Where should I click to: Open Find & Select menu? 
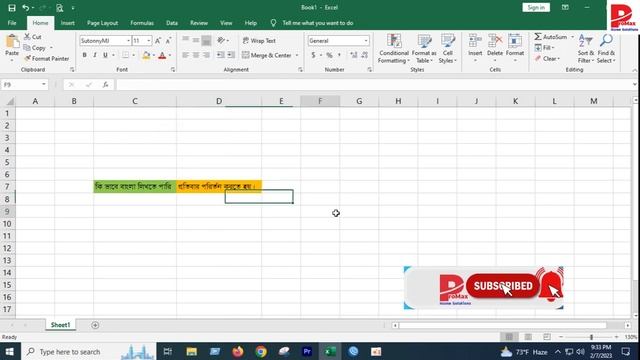(606, 49)
